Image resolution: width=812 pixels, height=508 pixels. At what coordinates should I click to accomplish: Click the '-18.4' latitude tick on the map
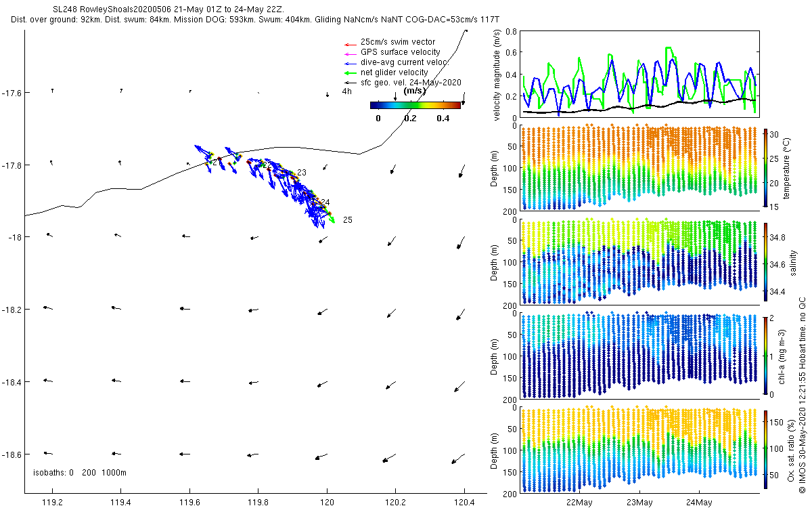12,382
